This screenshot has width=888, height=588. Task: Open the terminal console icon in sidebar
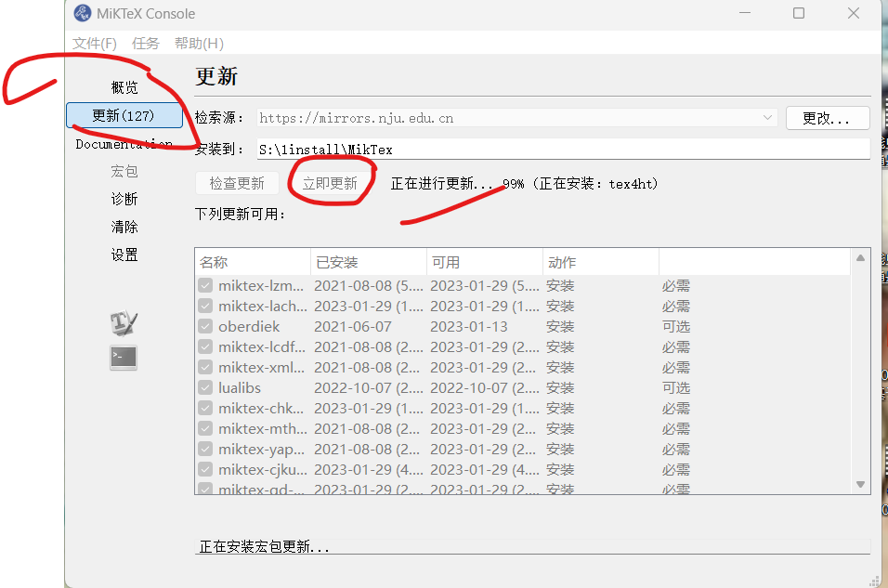click(124, 358)
